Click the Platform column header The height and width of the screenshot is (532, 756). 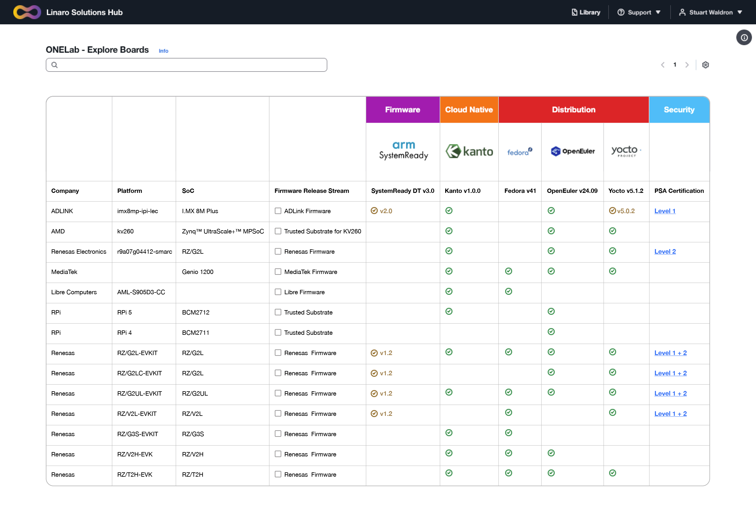pos(130,191)
